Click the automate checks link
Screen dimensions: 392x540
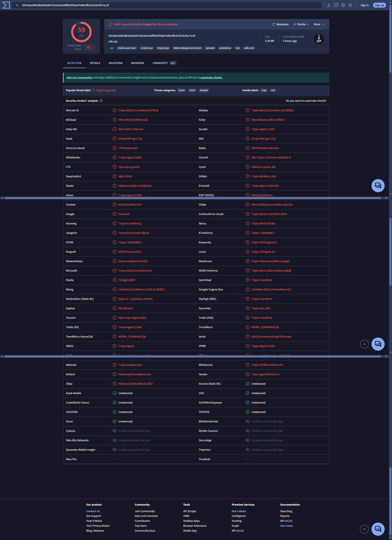click(x=212, y=78)
